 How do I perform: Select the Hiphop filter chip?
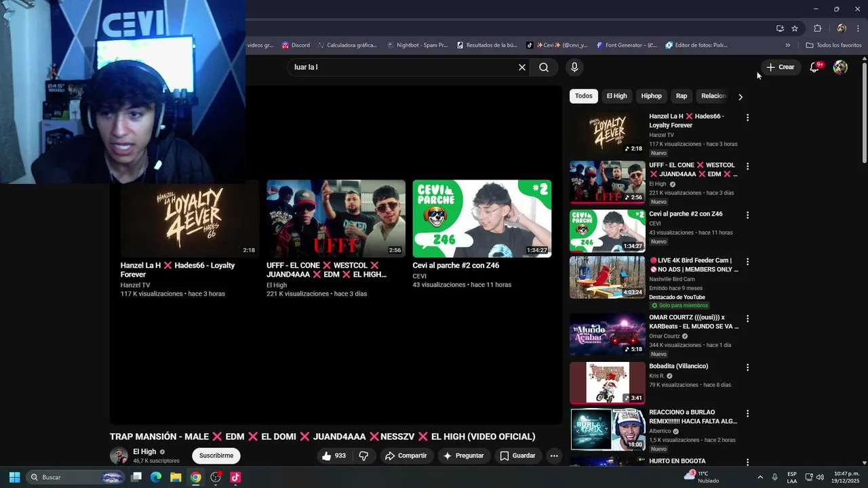pyautogui.click(x=651, y=96)
